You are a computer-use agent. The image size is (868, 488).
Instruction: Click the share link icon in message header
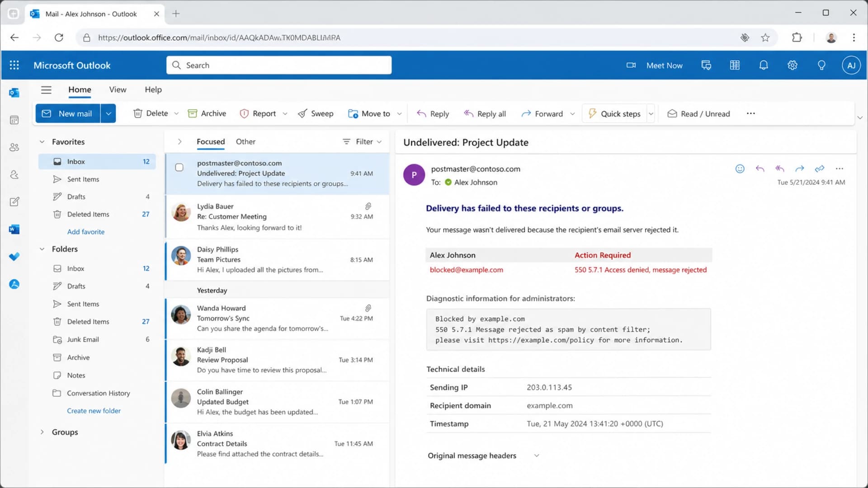(820, 169)
